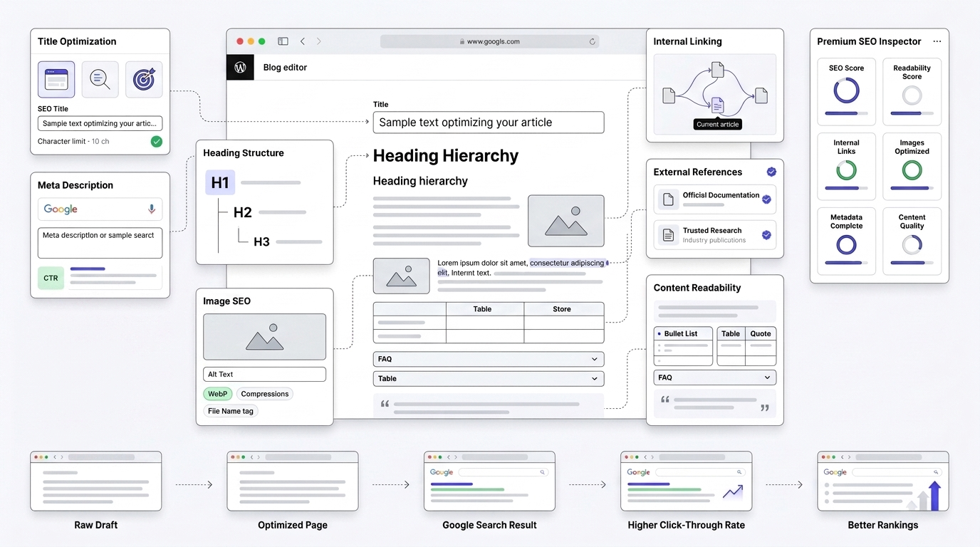Click the Content Quality progress bar
This screenshot has width=980, height=547.
pyautogui.click(x=912, y=263)
